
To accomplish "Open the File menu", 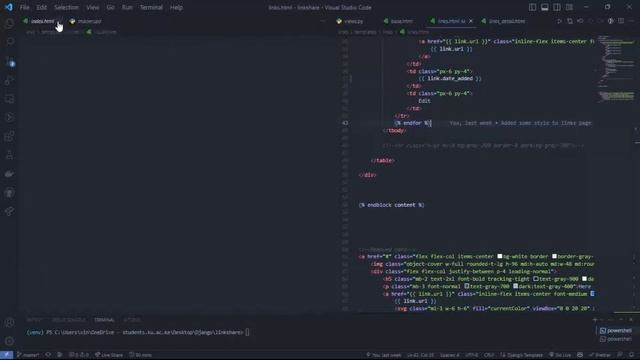I will pyautogui.click(x=24, y=7).
